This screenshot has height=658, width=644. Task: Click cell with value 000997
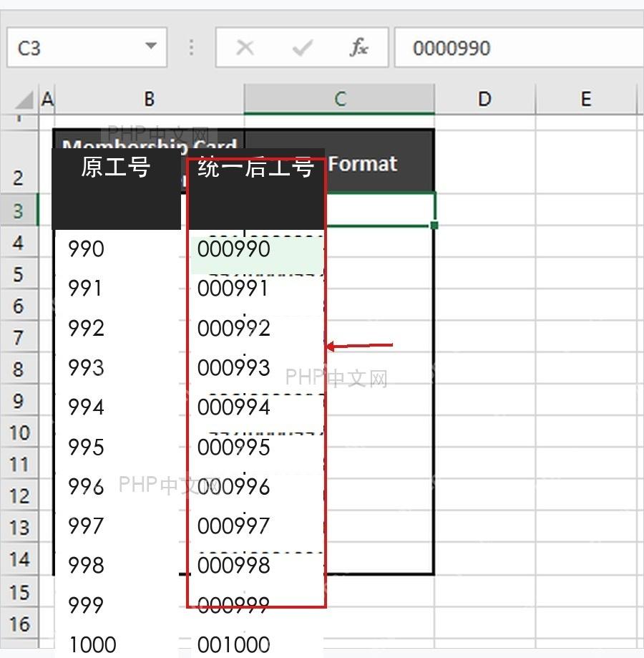click(x=233, y=526)
